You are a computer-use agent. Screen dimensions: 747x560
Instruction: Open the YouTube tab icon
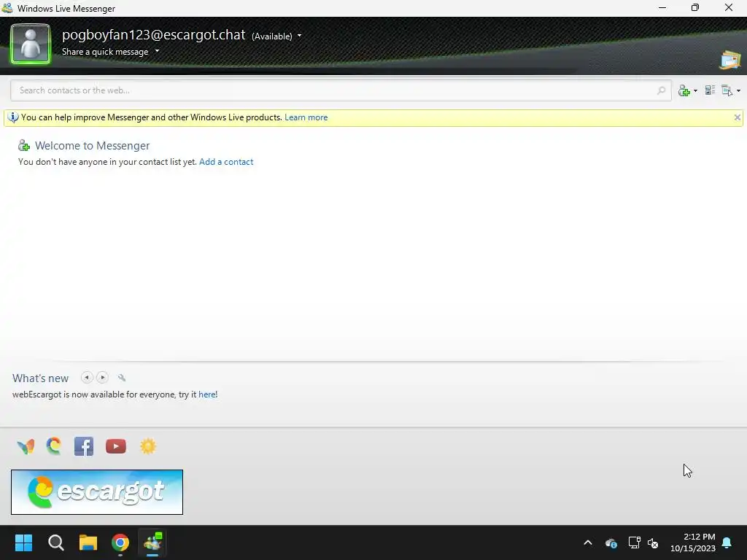pyautogui.click(x=116, y=446)
